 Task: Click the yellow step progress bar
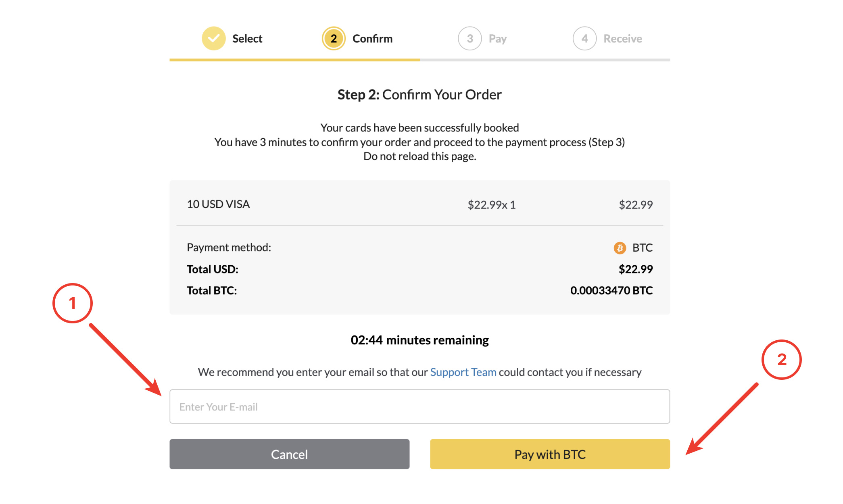(294, 60)
